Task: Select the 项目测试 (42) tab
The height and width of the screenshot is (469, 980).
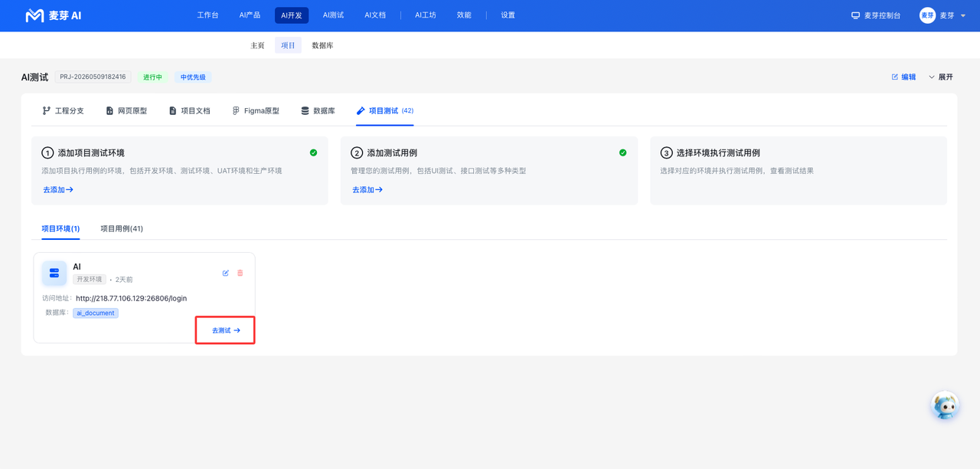Action: 384,111
